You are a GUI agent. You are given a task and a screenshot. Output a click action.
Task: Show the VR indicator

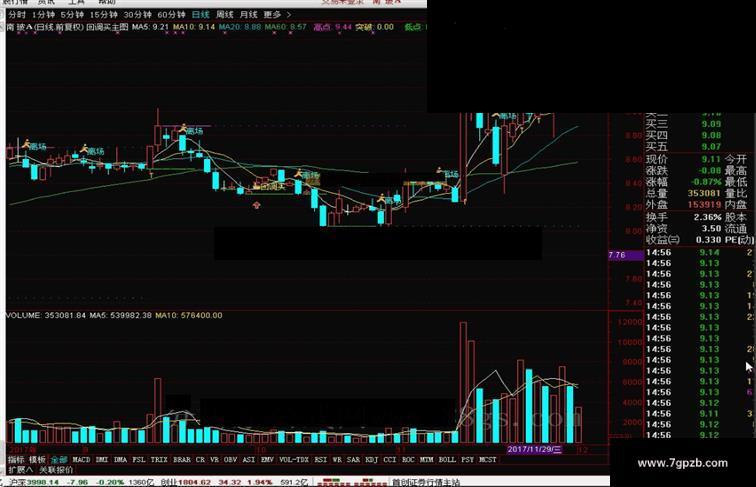(215, 460)
